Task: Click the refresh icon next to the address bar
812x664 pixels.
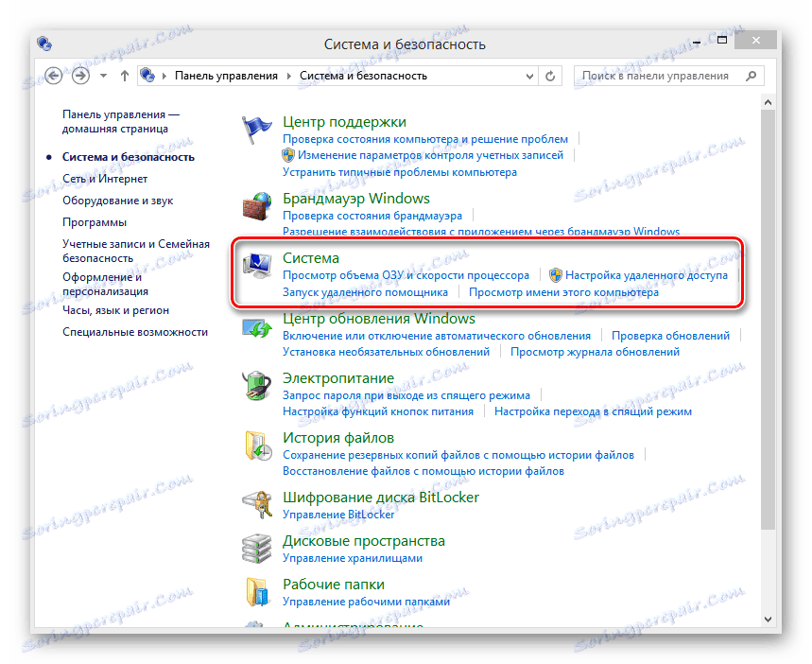Action: [550, 75]
